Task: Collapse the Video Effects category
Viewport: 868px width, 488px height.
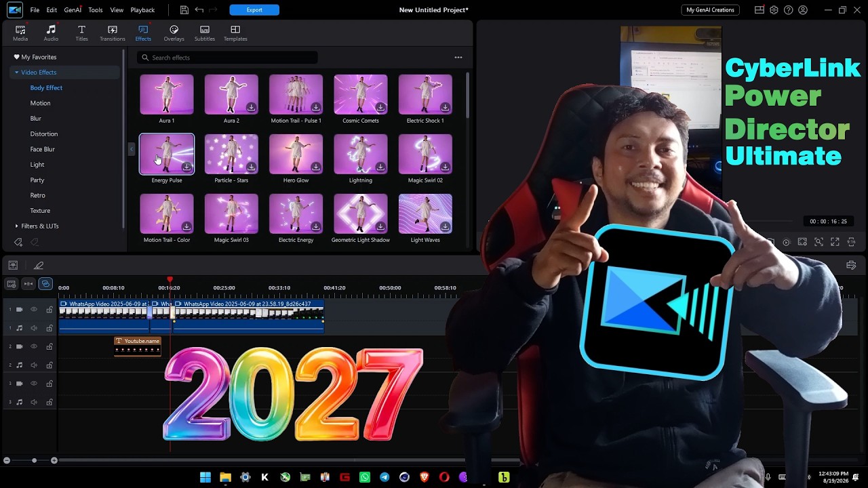Action: 16,73
